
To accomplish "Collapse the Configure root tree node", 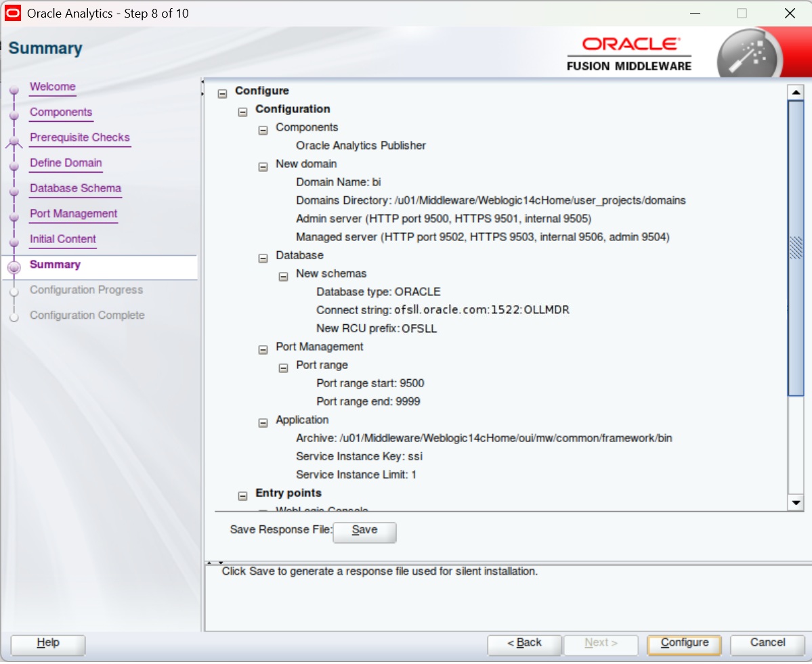I will [x=222, y=93].
